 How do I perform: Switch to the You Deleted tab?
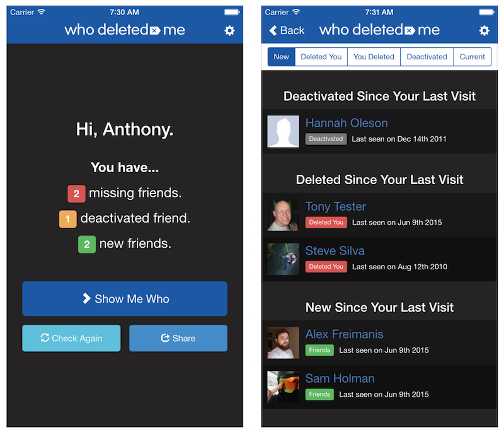click(x=374, y=57)
